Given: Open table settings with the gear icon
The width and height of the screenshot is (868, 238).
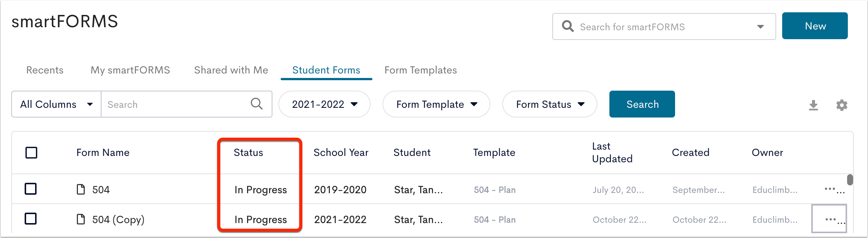Looking at the screenshot, I should pos(842,105).
